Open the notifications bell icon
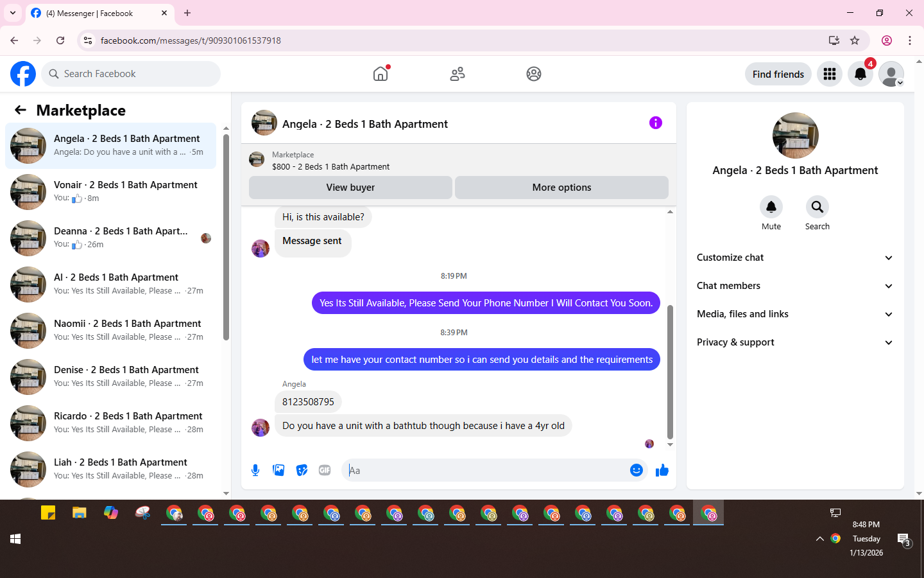Viewport: 924px width, 578px height. click(860, 74)
